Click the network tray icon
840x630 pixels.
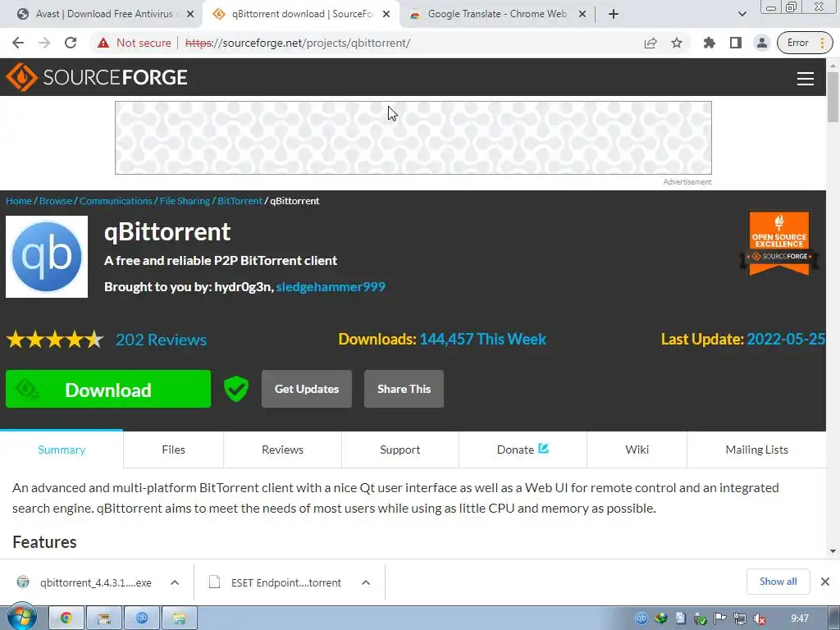739,619
